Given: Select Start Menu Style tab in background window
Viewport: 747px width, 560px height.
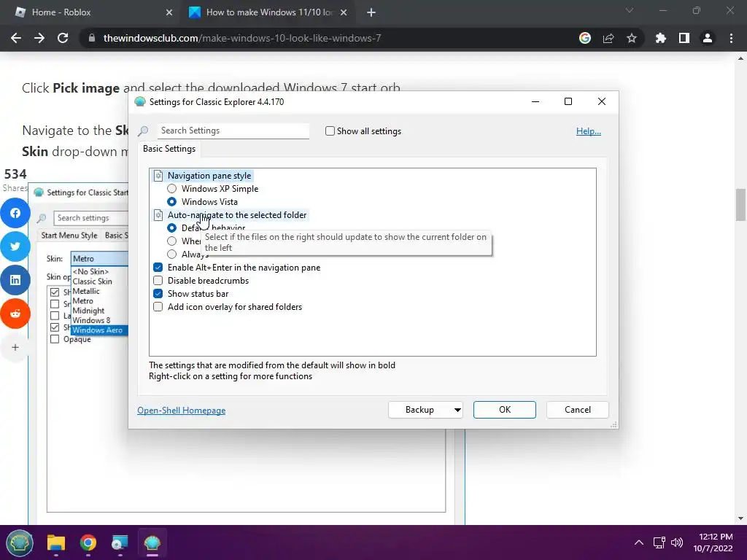Looking at the screenshot, I should [69, 236].
